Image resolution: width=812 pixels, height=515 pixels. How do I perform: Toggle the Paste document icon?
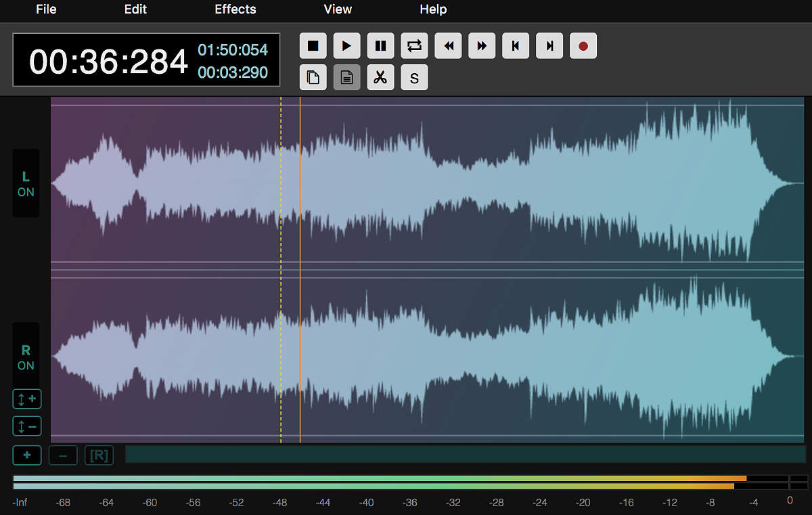click(x=346, y=76)
